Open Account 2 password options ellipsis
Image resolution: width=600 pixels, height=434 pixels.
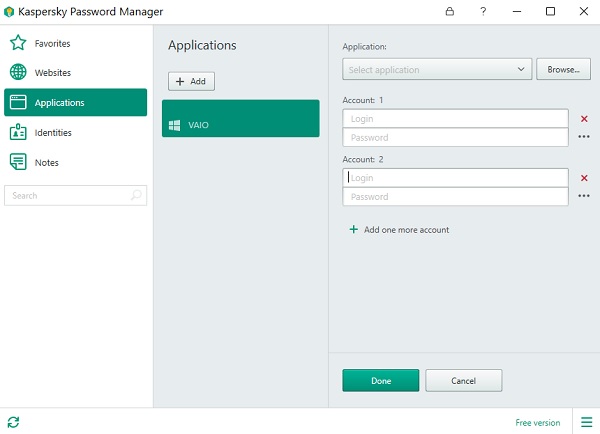(584, 196)
